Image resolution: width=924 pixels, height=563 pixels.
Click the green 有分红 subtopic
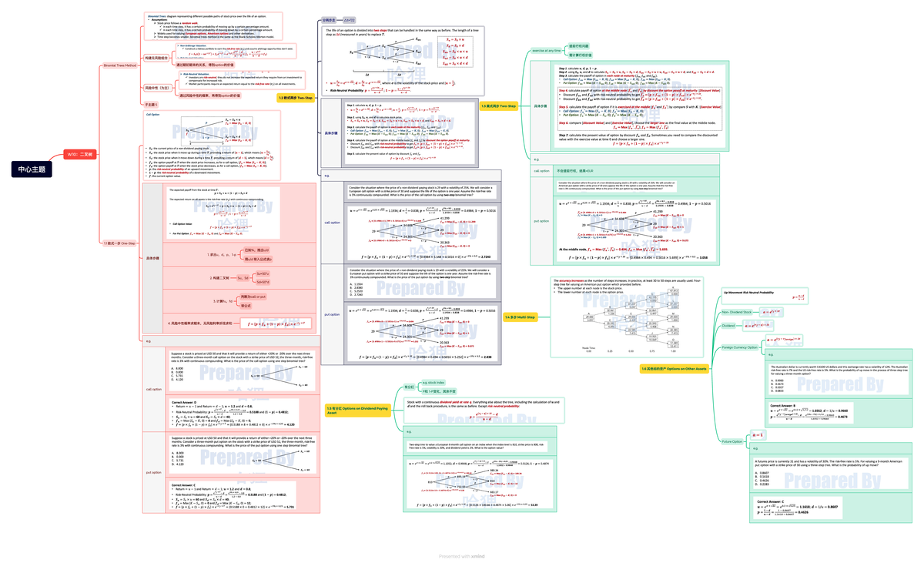click(410, 387)
